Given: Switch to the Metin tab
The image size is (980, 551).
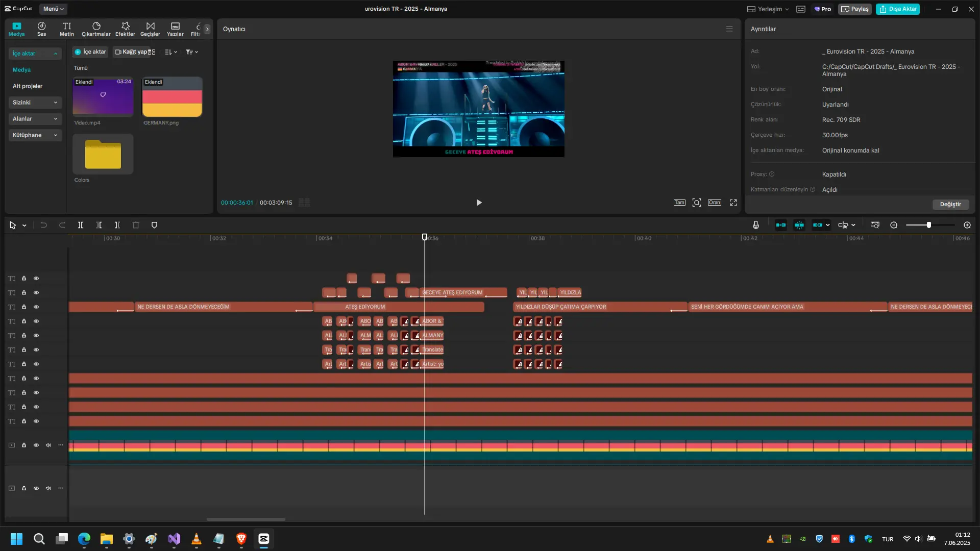Looking at the screenshot, I should [x=67, y=29].
